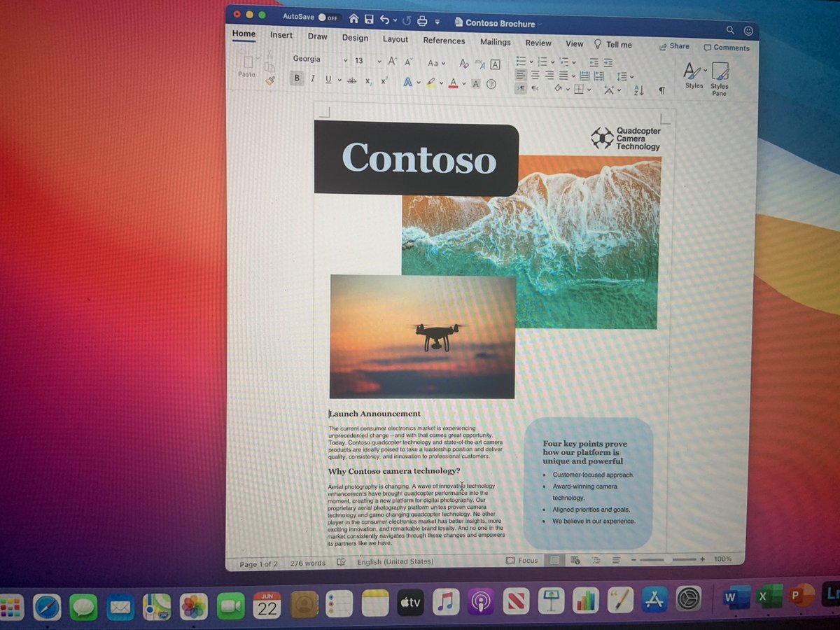840x630 pixels.
Task: Select the Format Painter brush
Action: (x=271, y=81)
